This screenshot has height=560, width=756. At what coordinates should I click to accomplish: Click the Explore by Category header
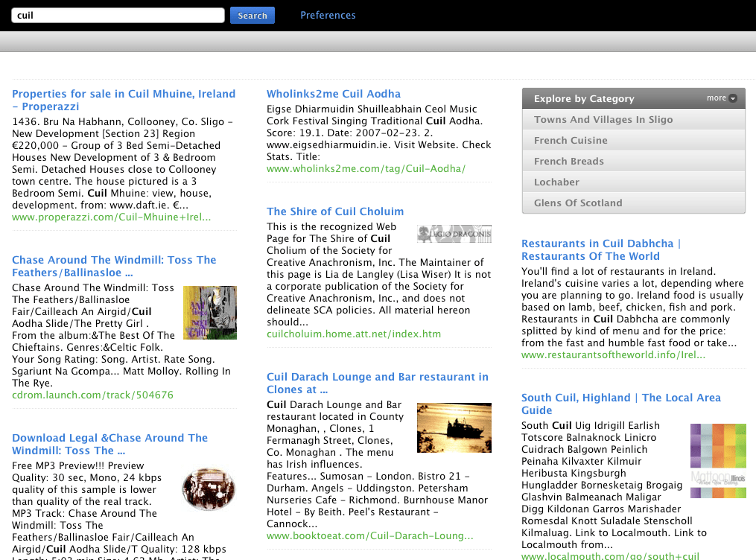pos(634,98)
